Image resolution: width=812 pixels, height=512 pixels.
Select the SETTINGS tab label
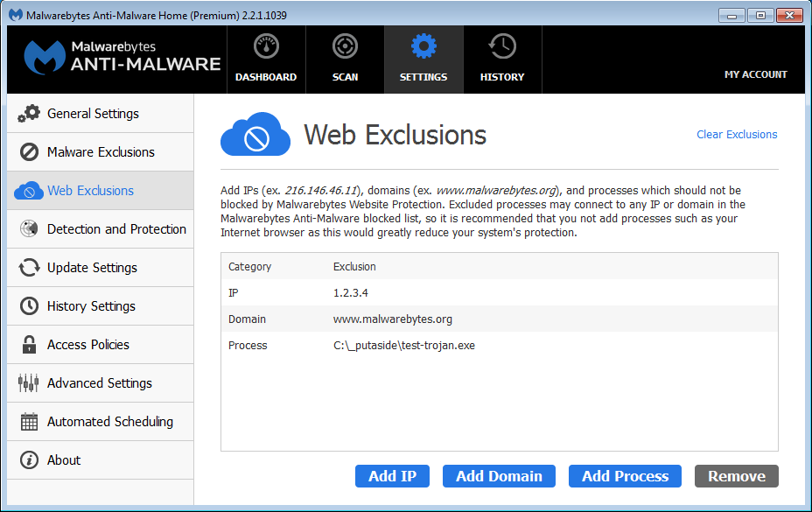pos(423,77)
